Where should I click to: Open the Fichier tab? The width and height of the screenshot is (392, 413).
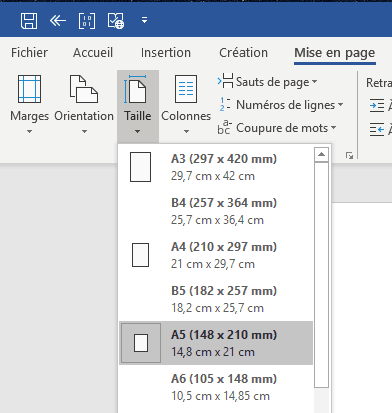click(x=29, y=53)
